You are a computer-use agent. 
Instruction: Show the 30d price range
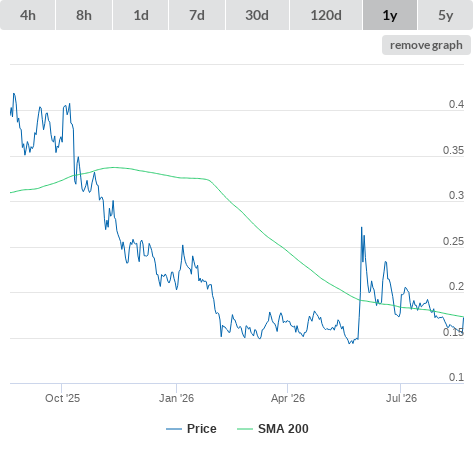(x=257, y=15)
